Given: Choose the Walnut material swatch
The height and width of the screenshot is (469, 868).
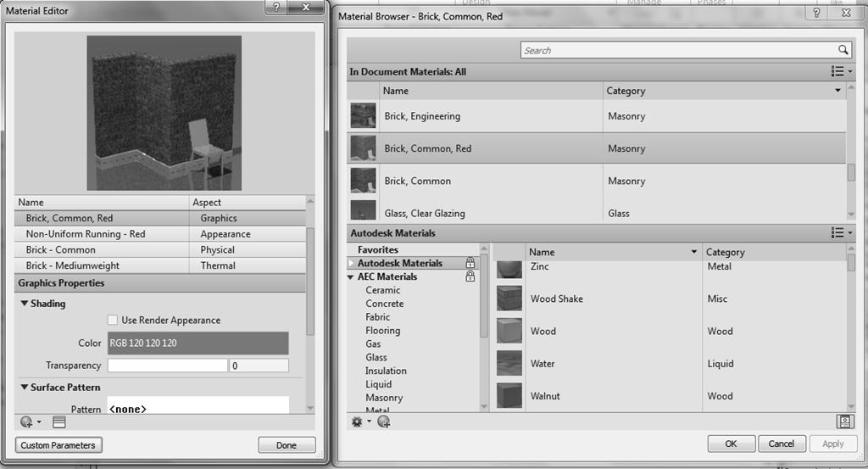Looking at the screenshot, I should click(x=509, y=395).
